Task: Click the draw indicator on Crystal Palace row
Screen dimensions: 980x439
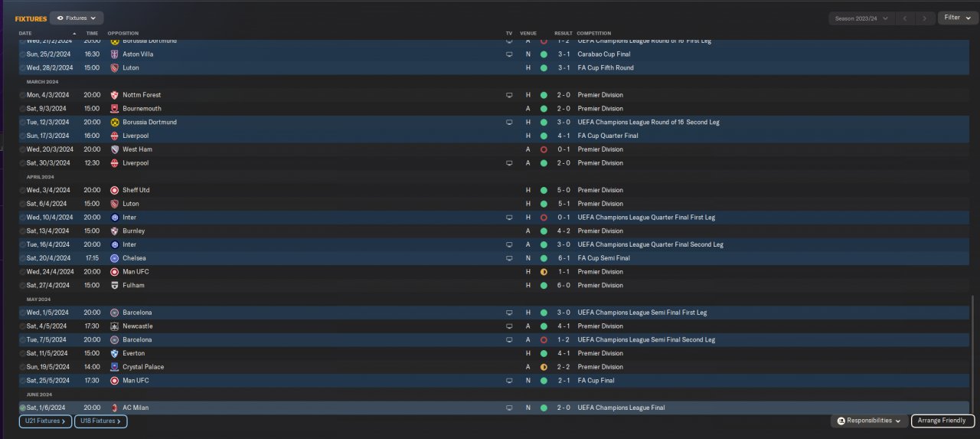Action: pyautogui.click(x=544, y=367)
